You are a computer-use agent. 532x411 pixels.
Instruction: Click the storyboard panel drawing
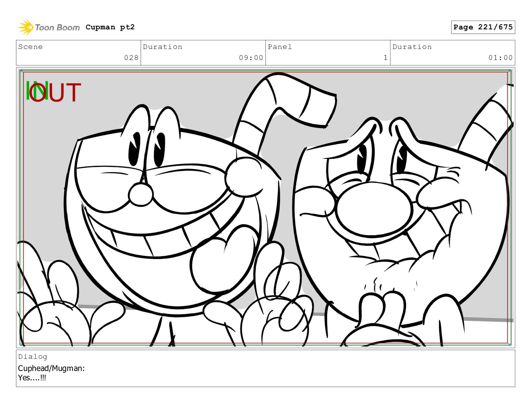(x=265, y=208)
